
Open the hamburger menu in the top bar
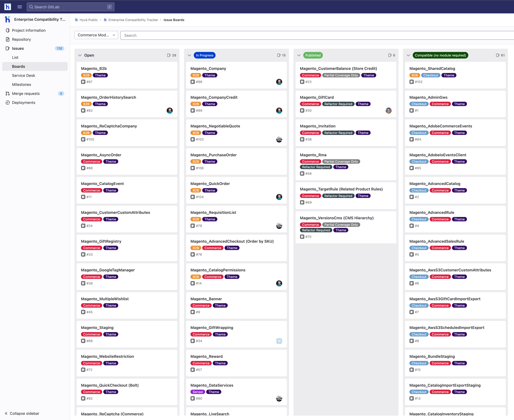click(20, 7)
